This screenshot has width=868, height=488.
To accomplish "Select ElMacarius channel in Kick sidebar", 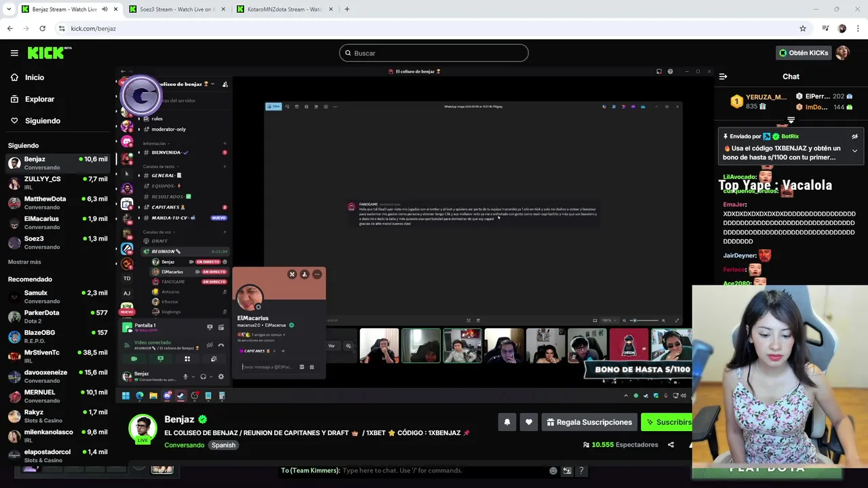I will pos(57,222).
